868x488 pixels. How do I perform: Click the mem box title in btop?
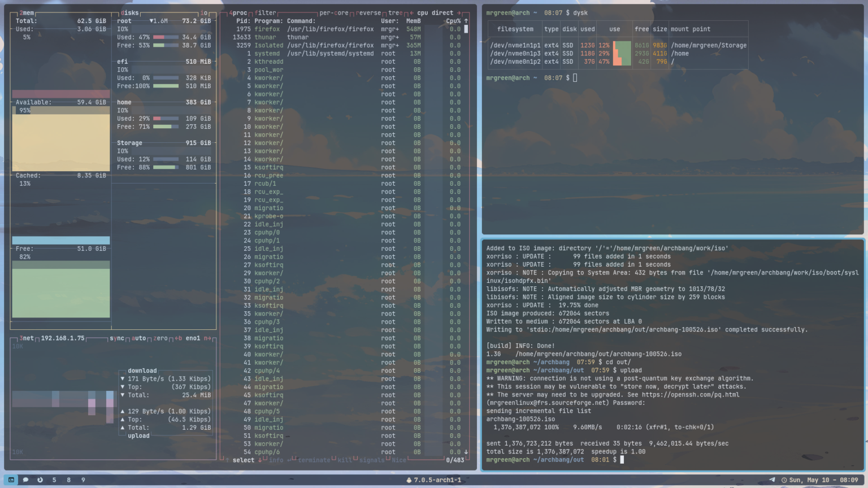(27, 13)
